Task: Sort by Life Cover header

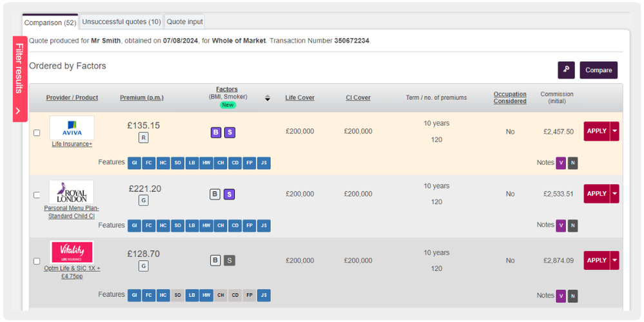Action: 300,98
